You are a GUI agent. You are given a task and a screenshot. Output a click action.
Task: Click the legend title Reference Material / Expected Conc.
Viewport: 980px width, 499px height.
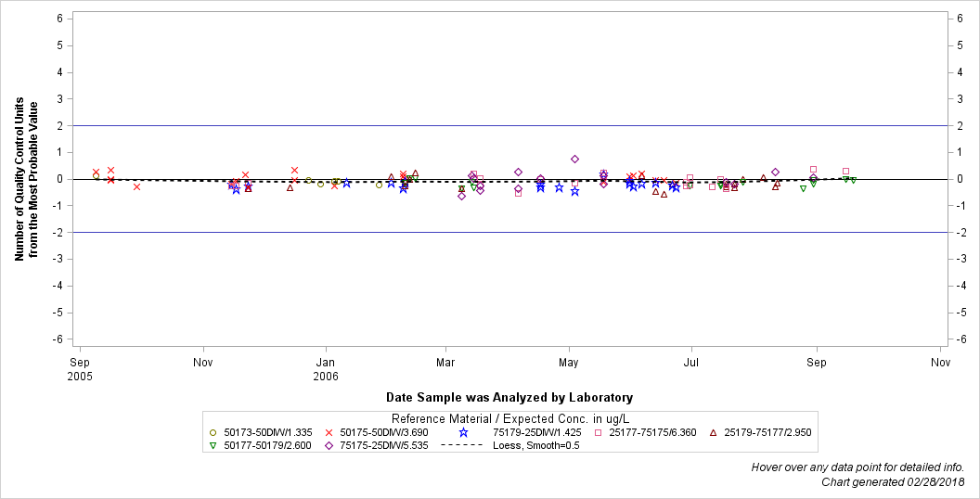pyautogui.click(x=509, y=418)
